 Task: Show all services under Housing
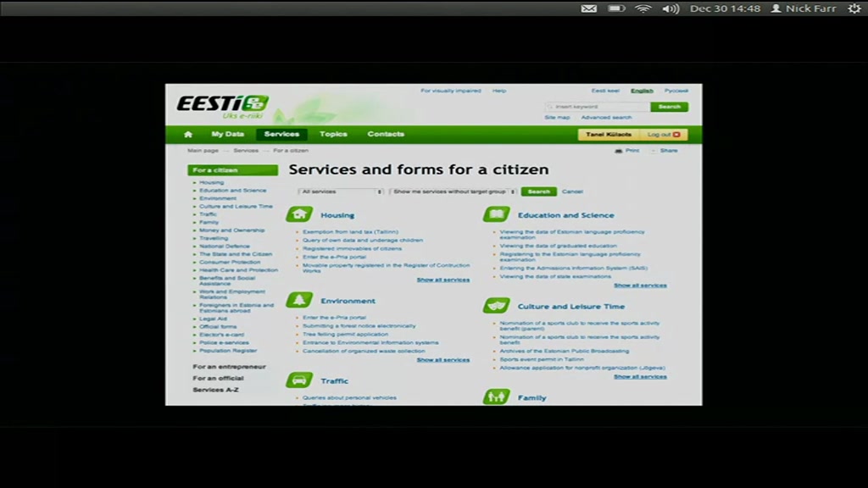442,280
